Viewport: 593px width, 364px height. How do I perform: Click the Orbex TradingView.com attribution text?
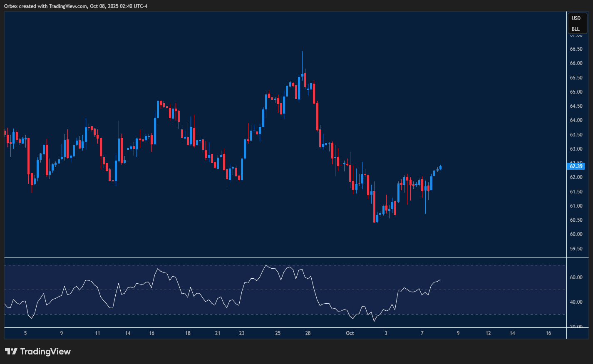(76, 6)
